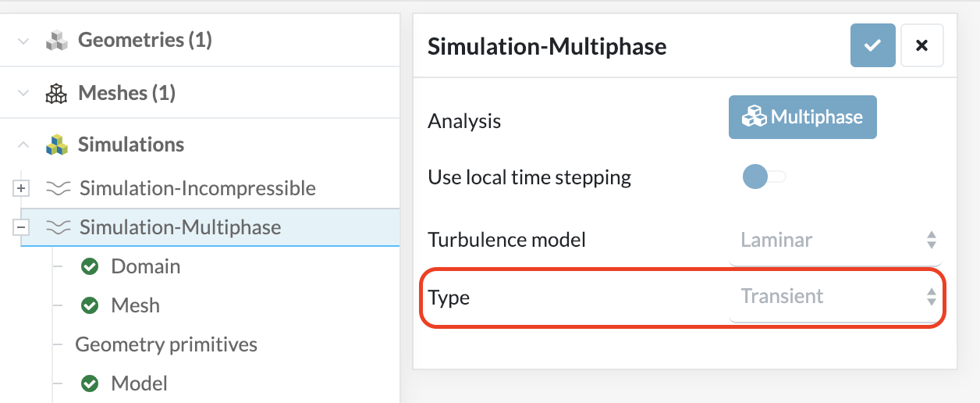This screenshot has height=403, width=980.
Task: Expand the Meshes section chevron
Action: point(23,94)
